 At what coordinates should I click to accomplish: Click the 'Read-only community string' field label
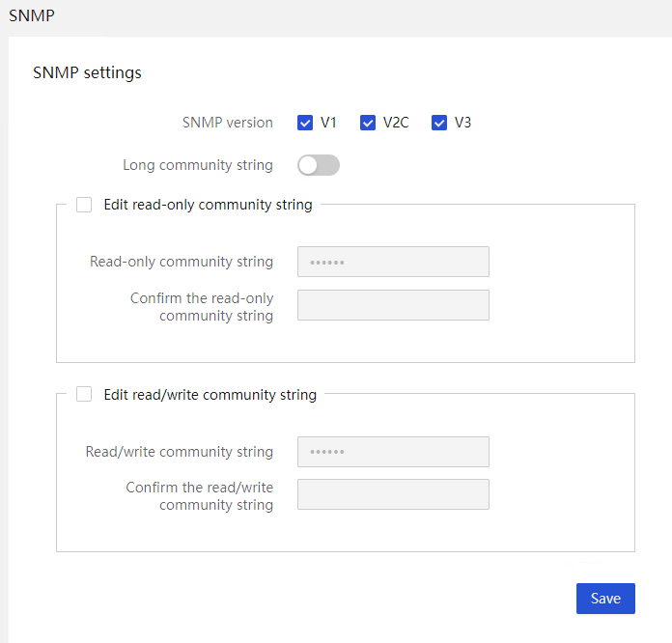tap(182, 262)
